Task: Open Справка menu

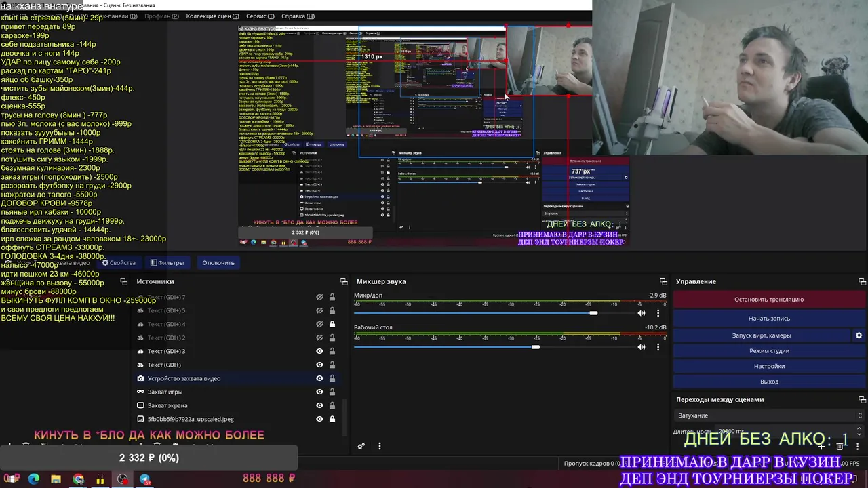Action: (298, 16)
